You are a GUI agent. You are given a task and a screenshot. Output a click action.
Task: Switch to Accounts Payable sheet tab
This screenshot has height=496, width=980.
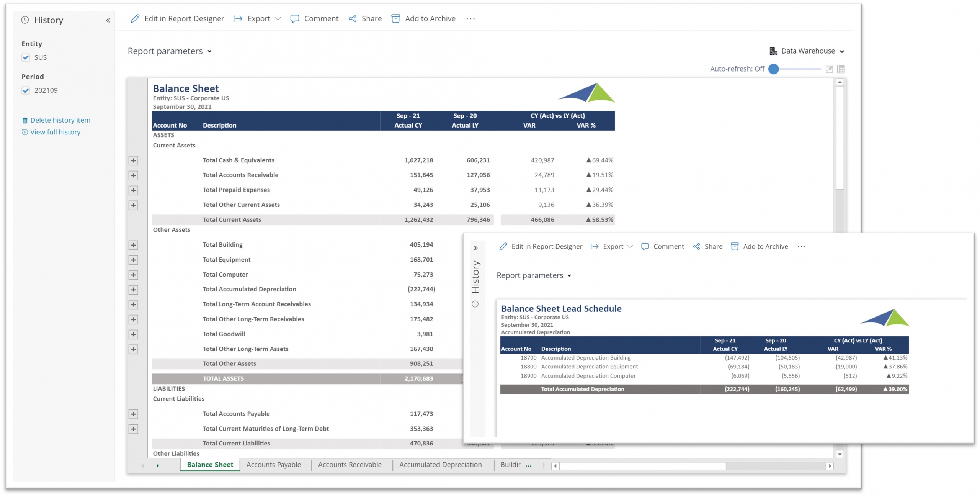pyautogui.click(x=273, y=465)
